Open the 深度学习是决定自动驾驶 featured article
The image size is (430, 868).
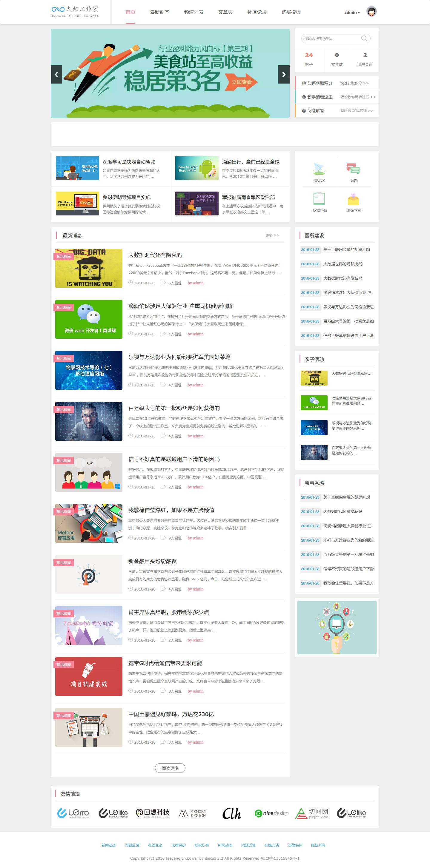129,162
